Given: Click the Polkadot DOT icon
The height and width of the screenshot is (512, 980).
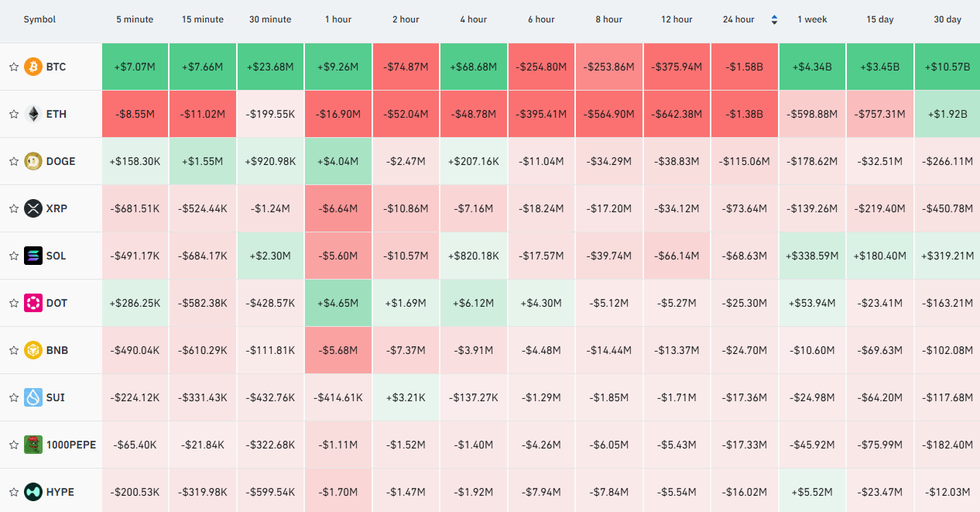Looking at the screenshot, I should point(33,303).
